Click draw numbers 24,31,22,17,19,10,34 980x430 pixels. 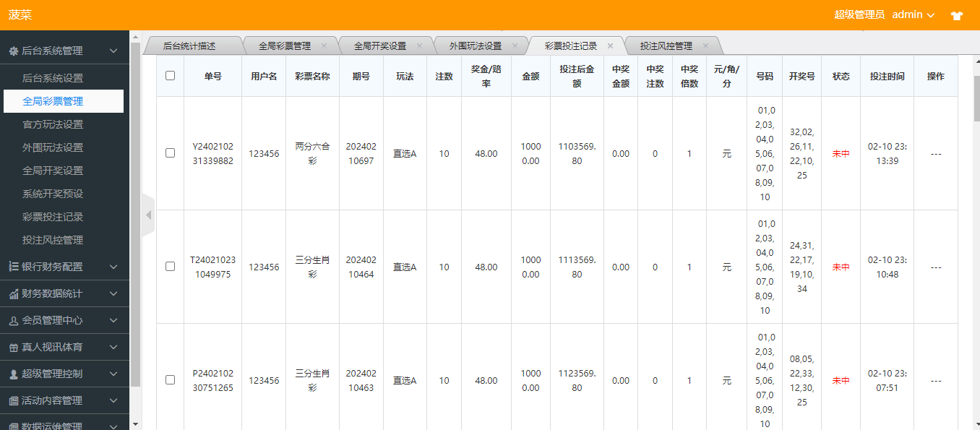[802, 267]
